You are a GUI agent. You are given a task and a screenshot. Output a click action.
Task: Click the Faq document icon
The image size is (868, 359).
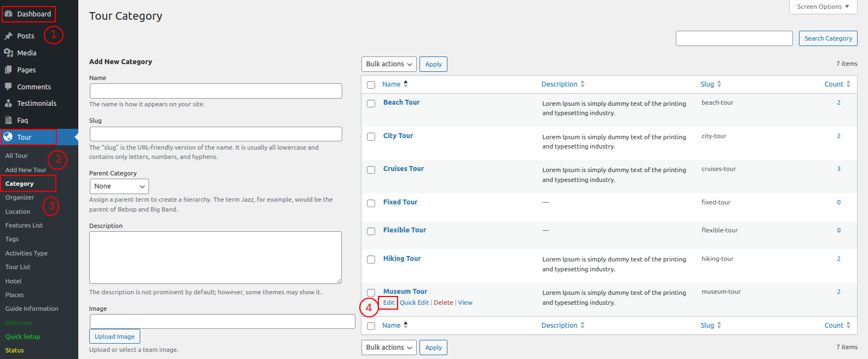[x=8, y=121]
